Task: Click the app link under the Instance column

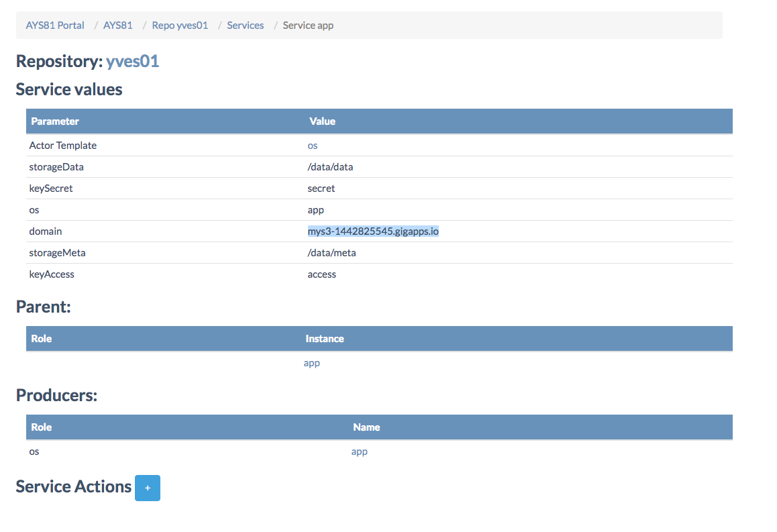Action: point(312,363)
